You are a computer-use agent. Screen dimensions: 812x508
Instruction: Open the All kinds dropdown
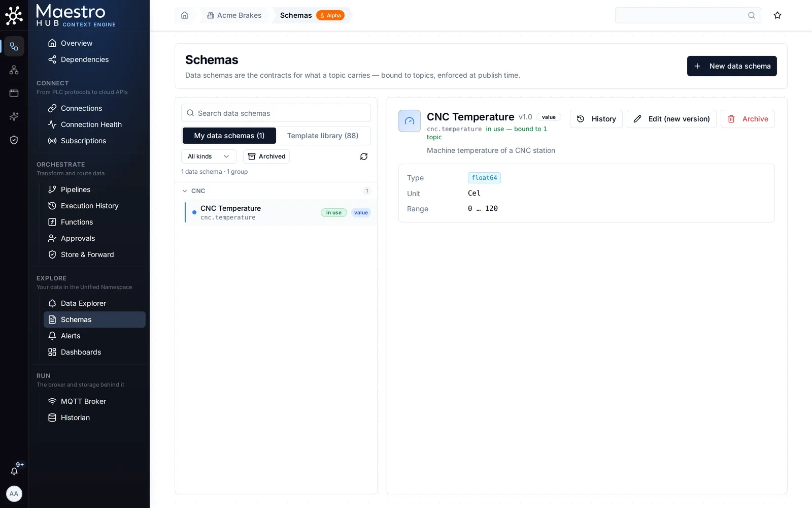point(209,156)
